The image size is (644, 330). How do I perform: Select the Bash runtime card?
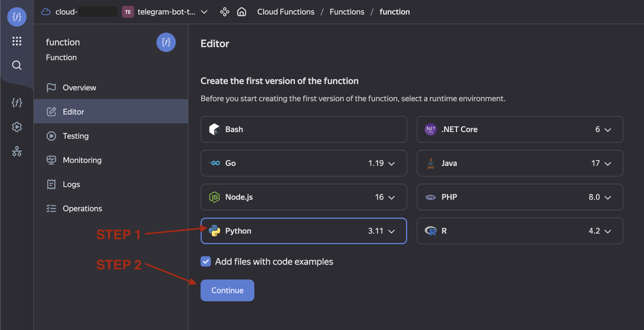[x=304, y=129]
